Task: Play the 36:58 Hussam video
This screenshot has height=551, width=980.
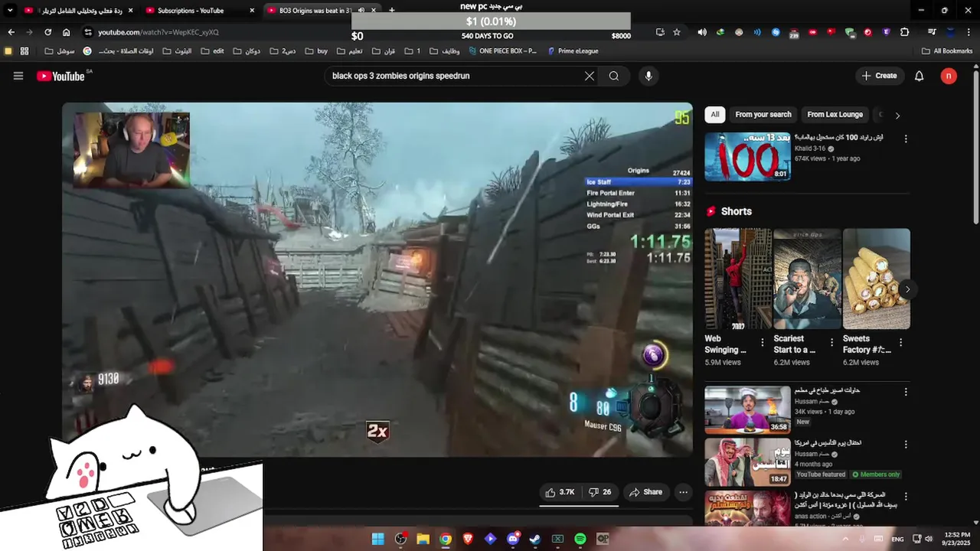Action: 747,409
